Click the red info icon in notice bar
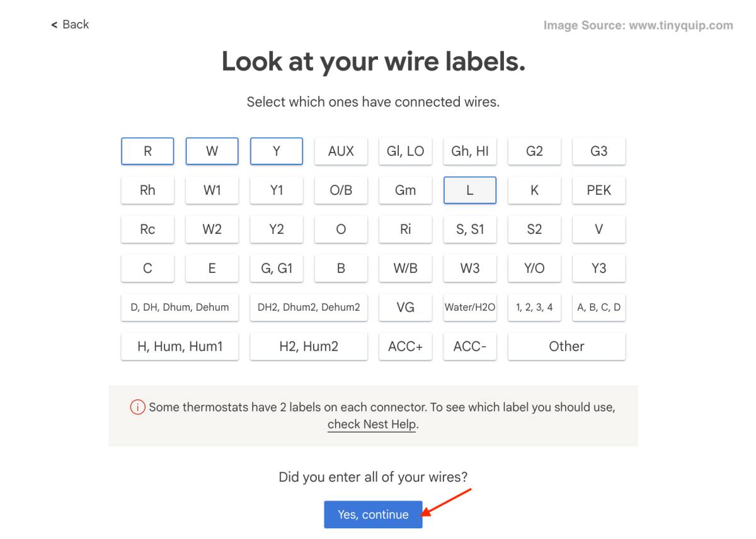756x539 pixels. 137,407
